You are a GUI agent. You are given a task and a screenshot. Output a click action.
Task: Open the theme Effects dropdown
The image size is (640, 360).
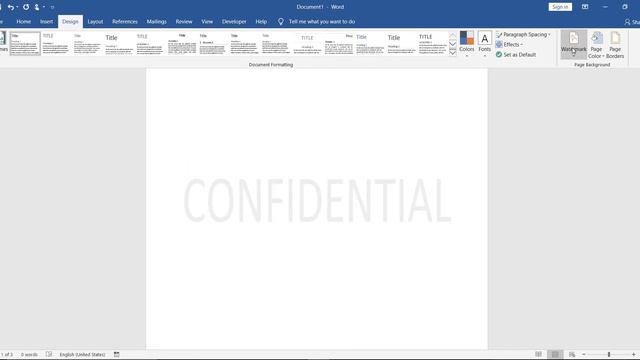click(x=509, y=44)
